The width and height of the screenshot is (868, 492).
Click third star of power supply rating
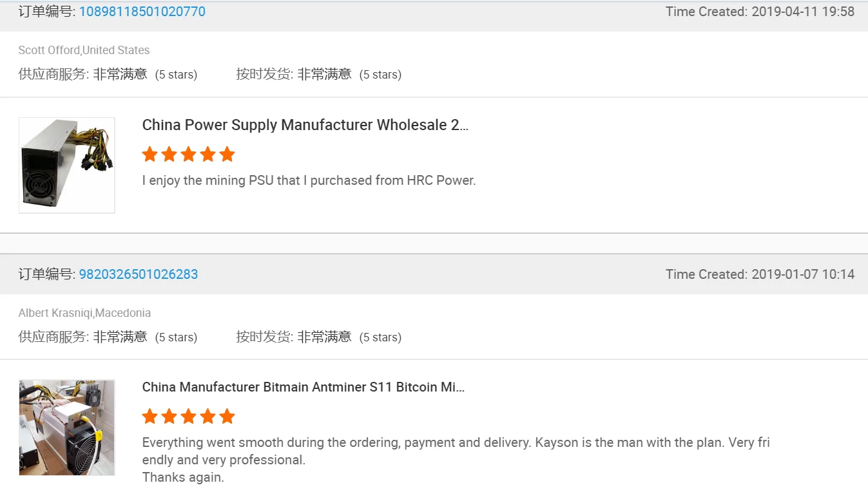188,154
